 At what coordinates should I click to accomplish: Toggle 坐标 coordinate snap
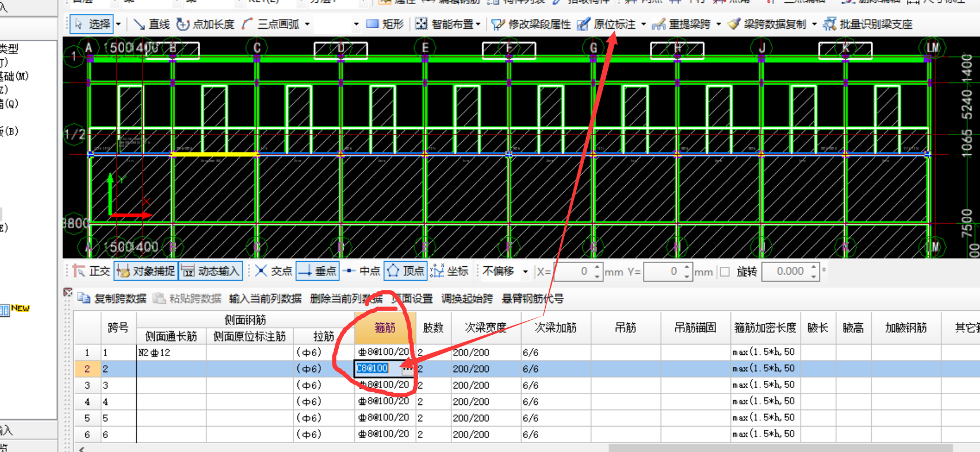(449, 271)
